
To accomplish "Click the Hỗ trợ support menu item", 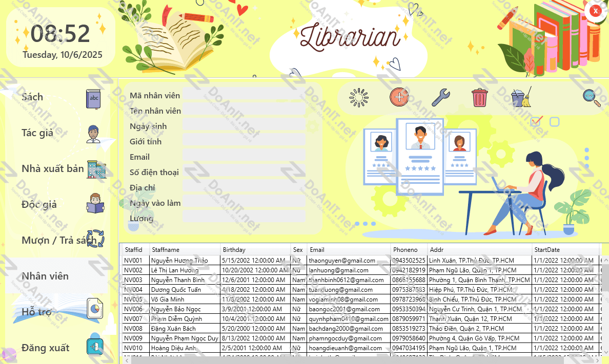I will (x=36, y=312).
